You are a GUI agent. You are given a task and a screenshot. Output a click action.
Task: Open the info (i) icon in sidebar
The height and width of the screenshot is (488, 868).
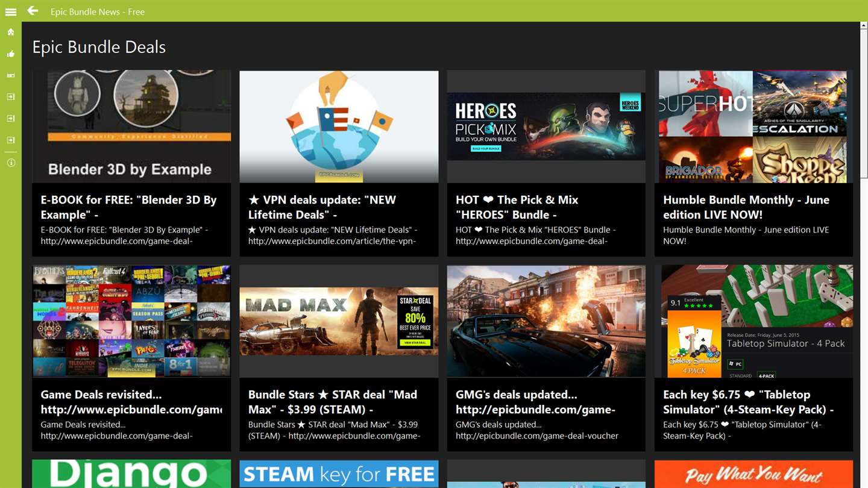click(11, 163)
